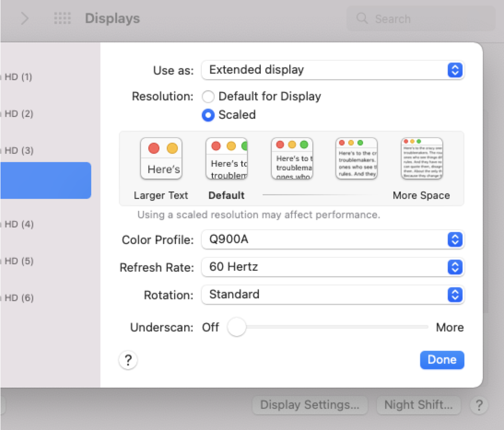Screen dimensions: 504x430
Task: Click the Underscan slider knob
Action: point(237,327)
